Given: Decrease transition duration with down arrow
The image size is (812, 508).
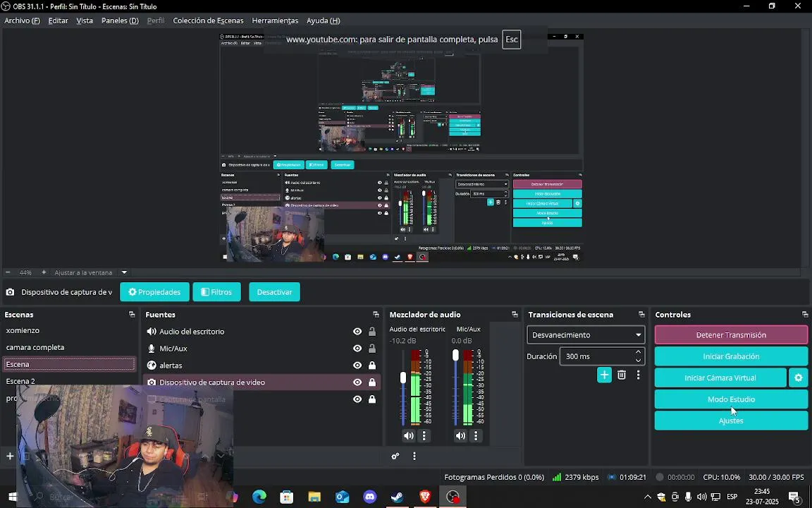Looking at the screenshot, I should pos(639,361).
